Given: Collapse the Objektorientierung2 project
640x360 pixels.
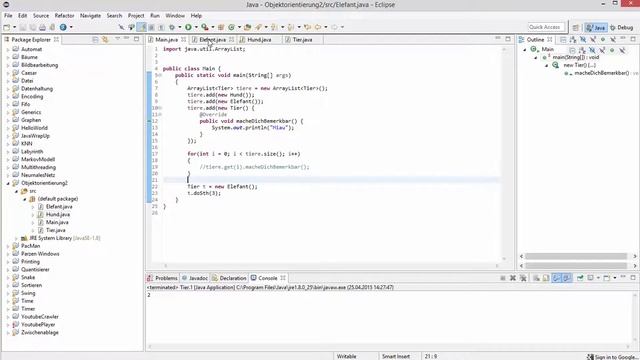Looking at the screenshot, I should 8,183.
